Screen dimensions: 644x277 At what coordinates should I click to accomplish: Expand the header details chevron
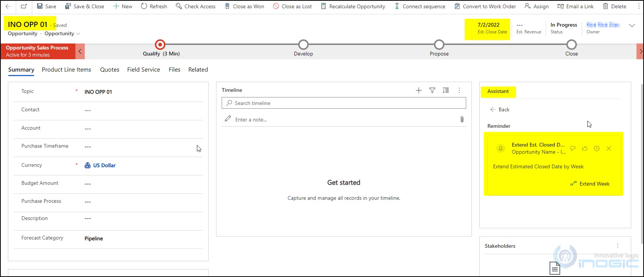(632, 25)
